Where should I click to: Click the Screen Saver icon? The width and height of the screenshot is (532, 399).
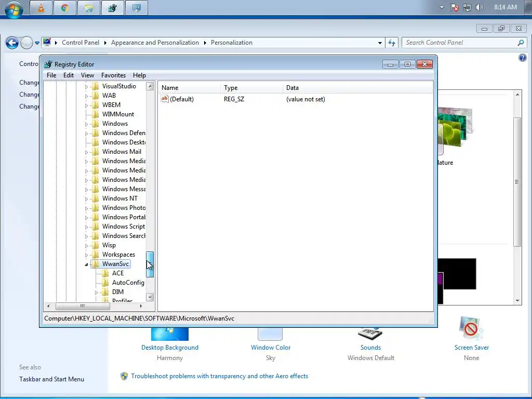click(471, 328)
